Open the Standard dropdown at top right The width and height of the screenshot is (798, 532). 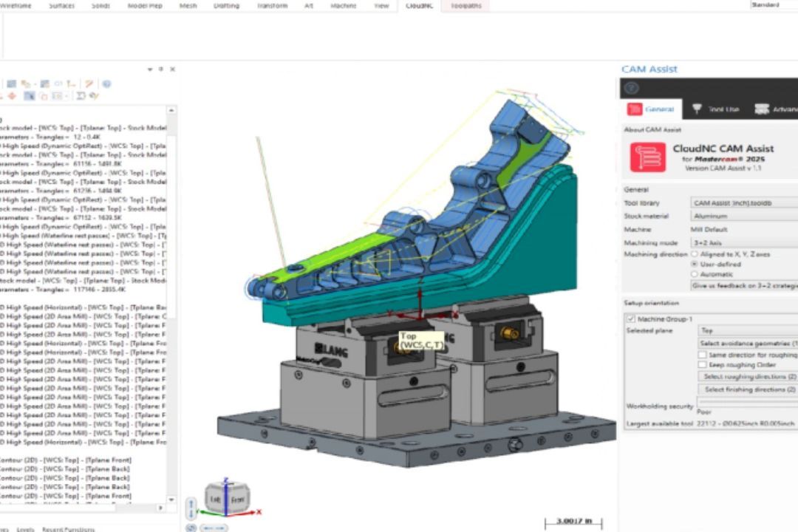(774, 4)
